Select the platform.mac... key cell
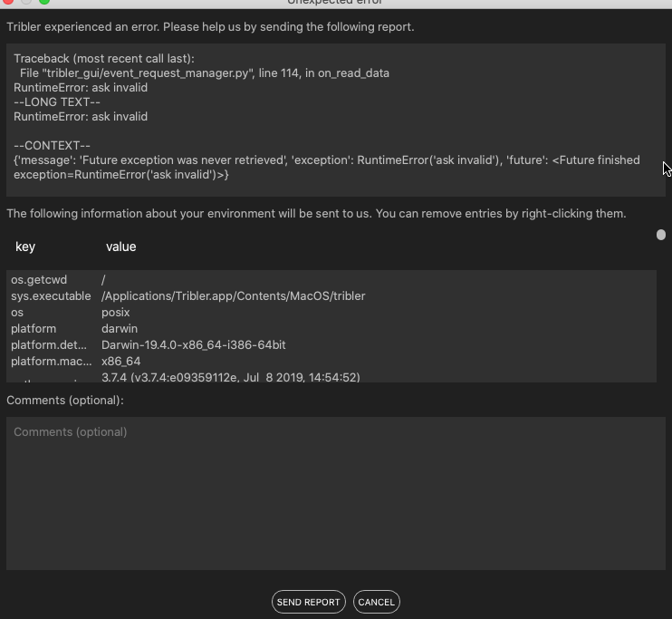 pyautogui.click(x=52, y=362)
